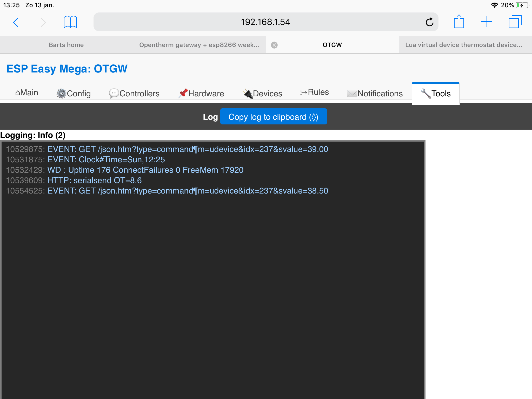Screen dimensions: 532x399
Task: Tap the forward navigation arrow
Action: (x=43, y=22)
